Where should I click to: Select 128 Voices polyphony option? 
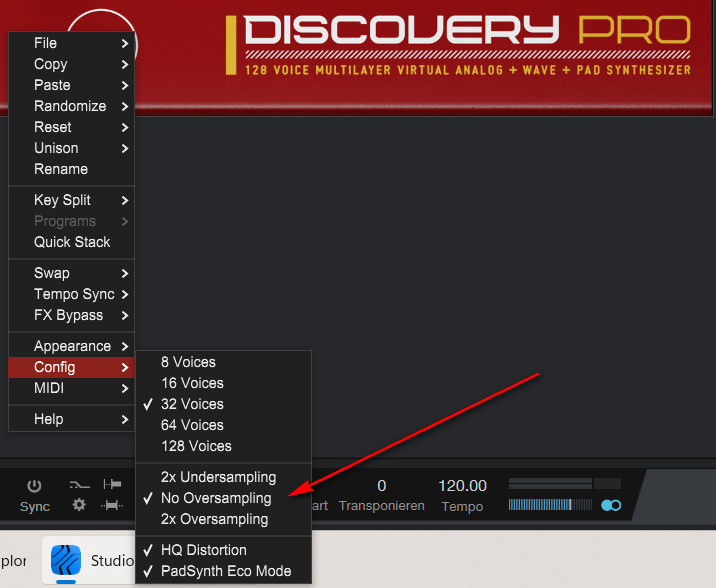(x=224, y=446)
